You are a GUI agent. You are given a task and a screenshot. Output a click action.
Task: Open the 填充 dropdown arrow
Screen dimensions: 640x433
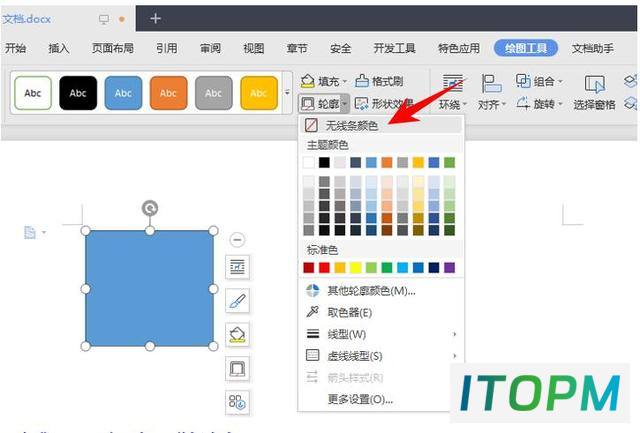click(x=344, y=82)
